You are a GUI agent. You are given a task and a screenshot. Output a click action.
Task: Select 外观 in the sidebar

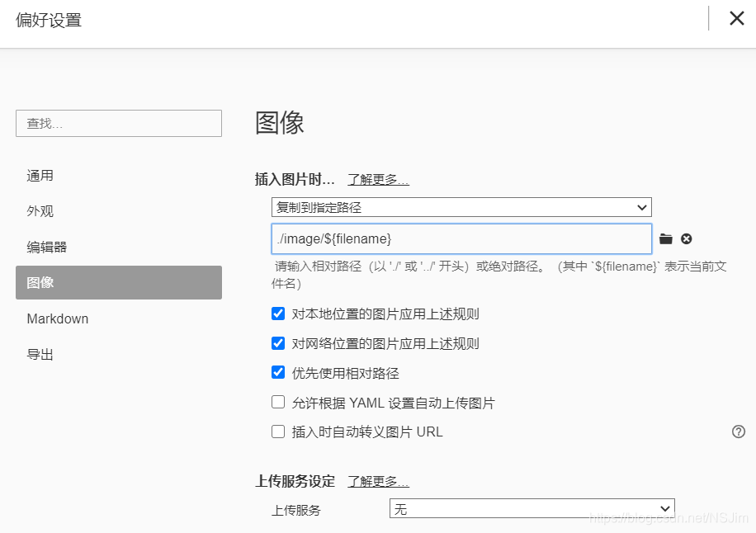[119, 211]
